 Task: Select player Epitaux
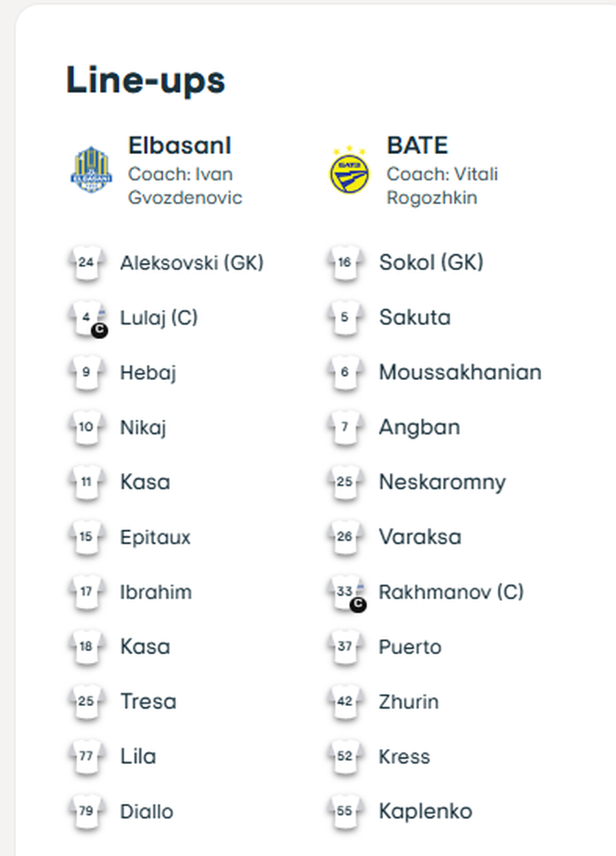click(155, 538)
